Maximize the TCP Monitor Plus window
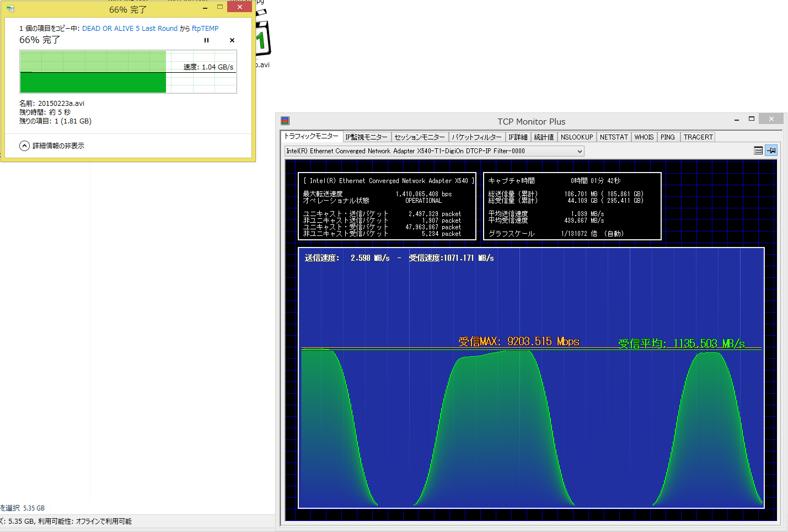 (x=751, y=119)
